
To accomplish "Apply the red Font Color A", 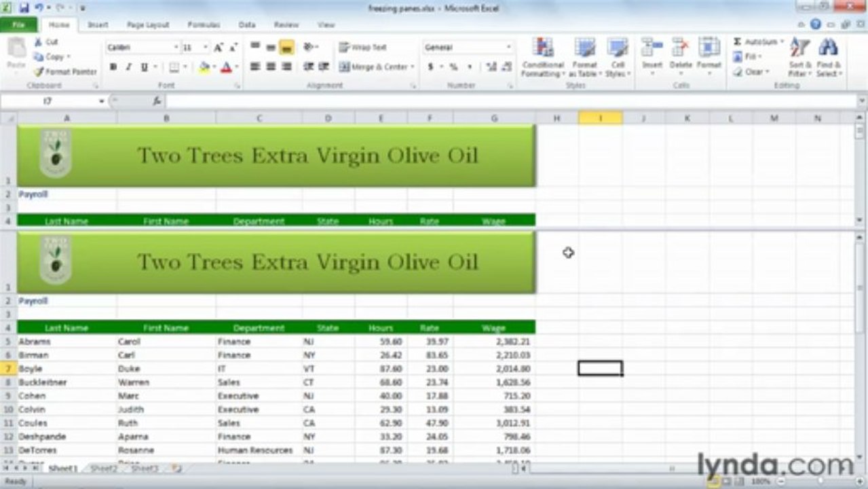I will [226, 67].
